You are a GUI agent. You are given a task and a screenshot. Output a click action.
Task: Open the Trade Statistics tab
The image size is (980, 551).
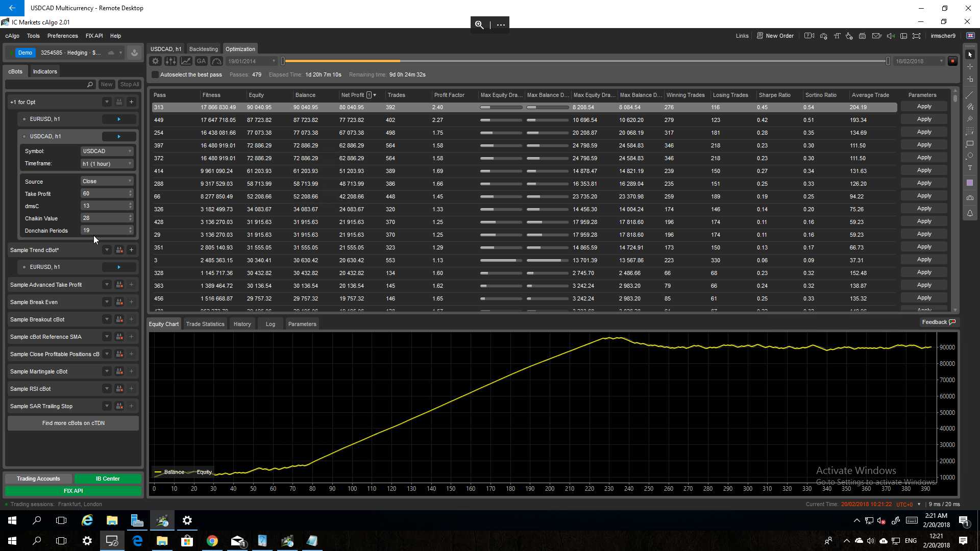click(x=205, y=324)
